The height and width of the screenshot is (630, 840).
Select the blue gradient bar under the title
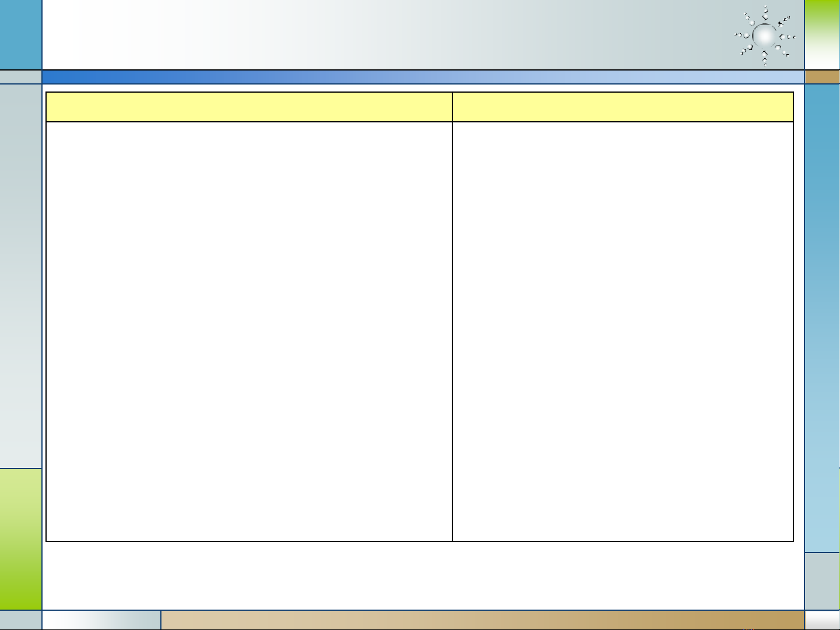coord(423,77)
